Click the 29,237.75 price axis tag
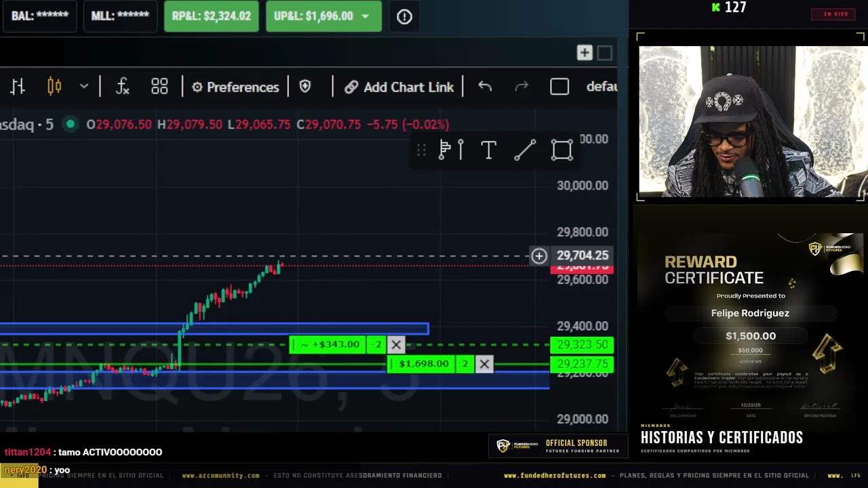Viewport: 868px width, 488px height. 582,365
